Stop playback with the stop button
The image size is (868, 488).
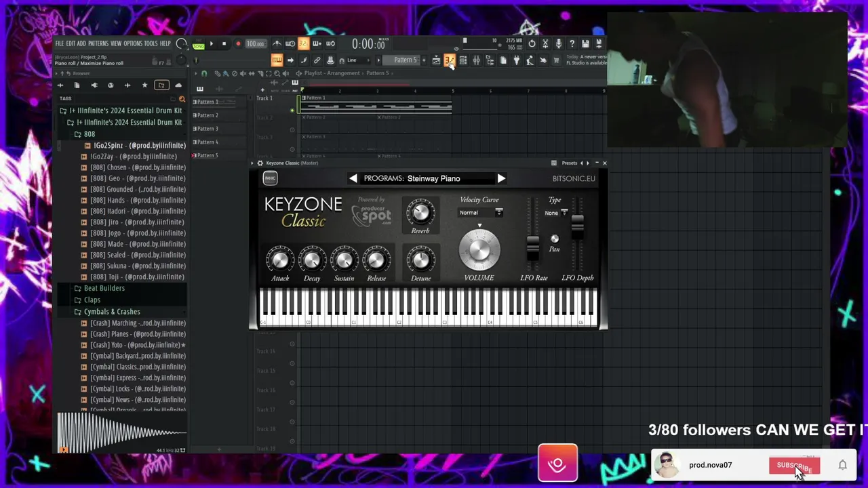(224, 43)
